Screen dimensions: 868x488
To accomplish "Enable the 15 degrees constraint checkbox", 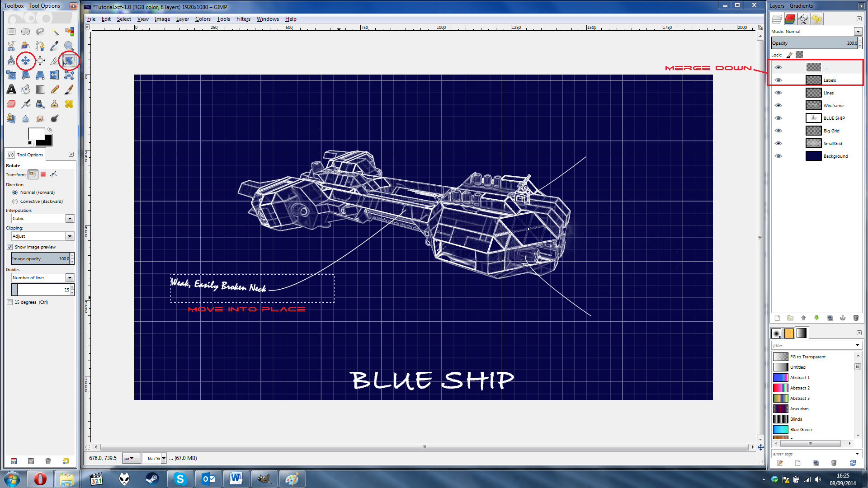I will 10,302.
